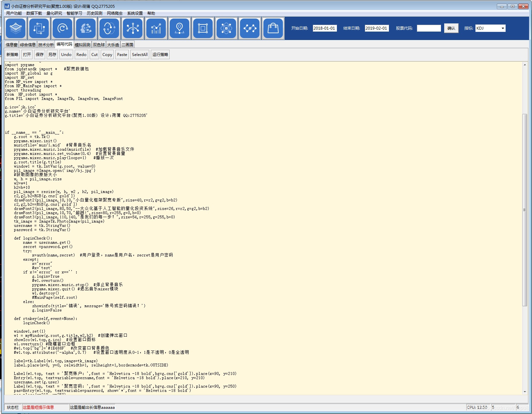Click the branching network nodes toolbar icon

coord(133,28)
